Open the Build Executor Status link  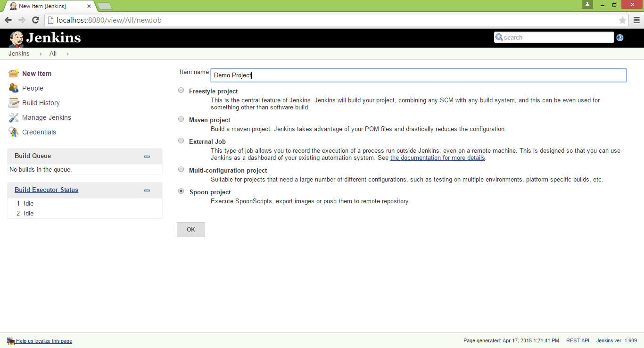[x=46, y=190]
